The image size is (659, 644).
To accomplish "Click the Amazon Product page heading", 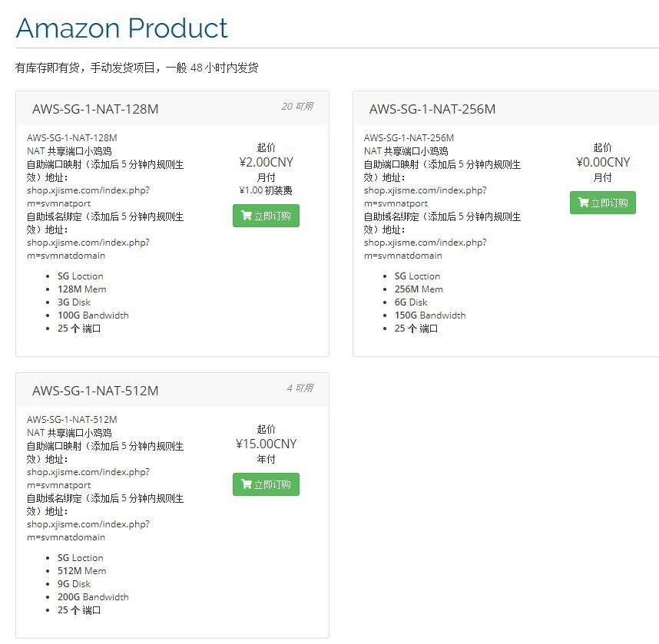I will click(121, 28).
